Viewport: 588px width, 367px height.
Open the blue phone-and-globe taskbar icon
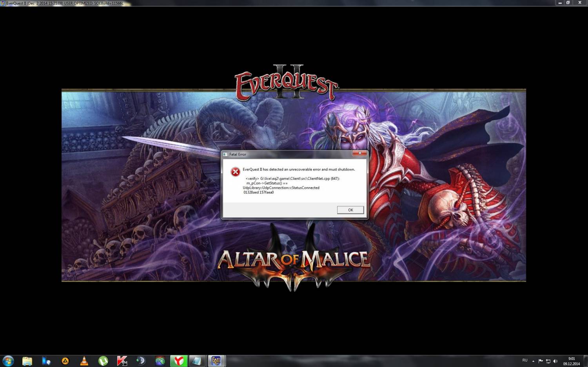[46, 361]
